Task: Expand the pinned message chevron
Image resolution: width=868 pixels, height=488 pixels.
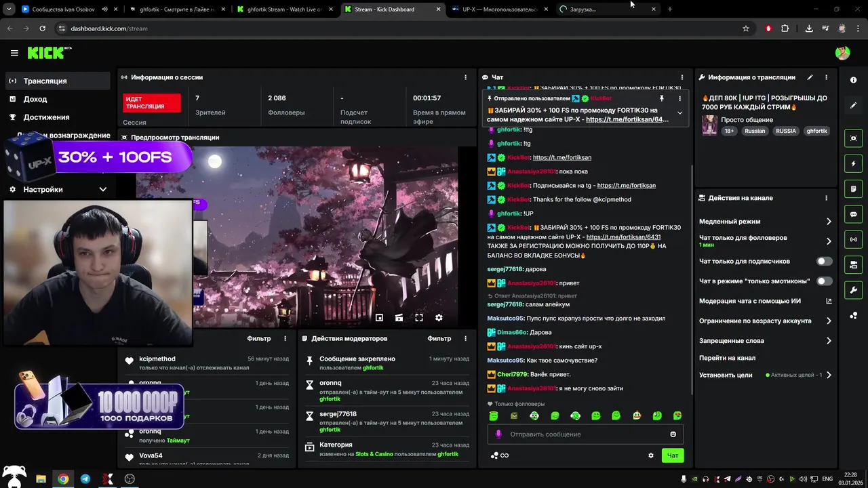Action: pyautogui.click(x=679, y=113)
